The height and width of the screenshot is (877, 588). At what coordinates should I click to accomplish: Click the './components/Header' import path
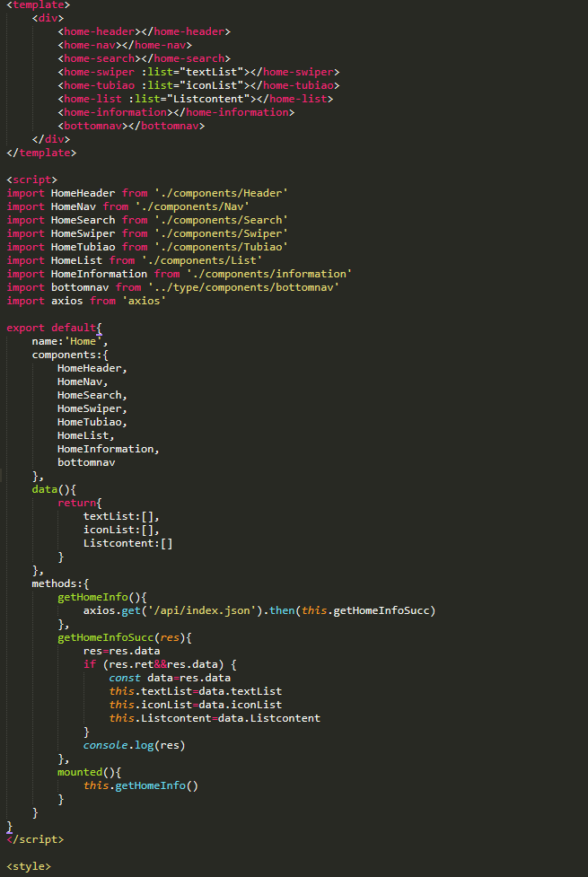(x=221, y=193)
